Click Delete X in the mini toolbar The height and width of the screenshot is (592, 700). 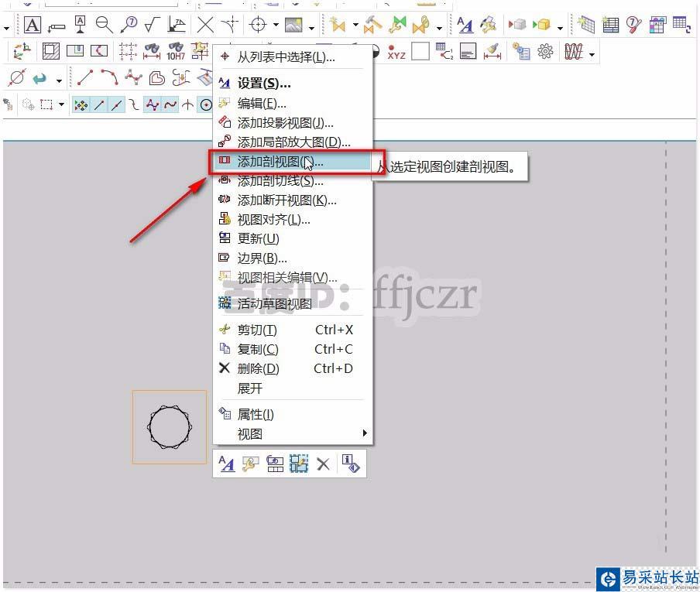coord(323,464)
